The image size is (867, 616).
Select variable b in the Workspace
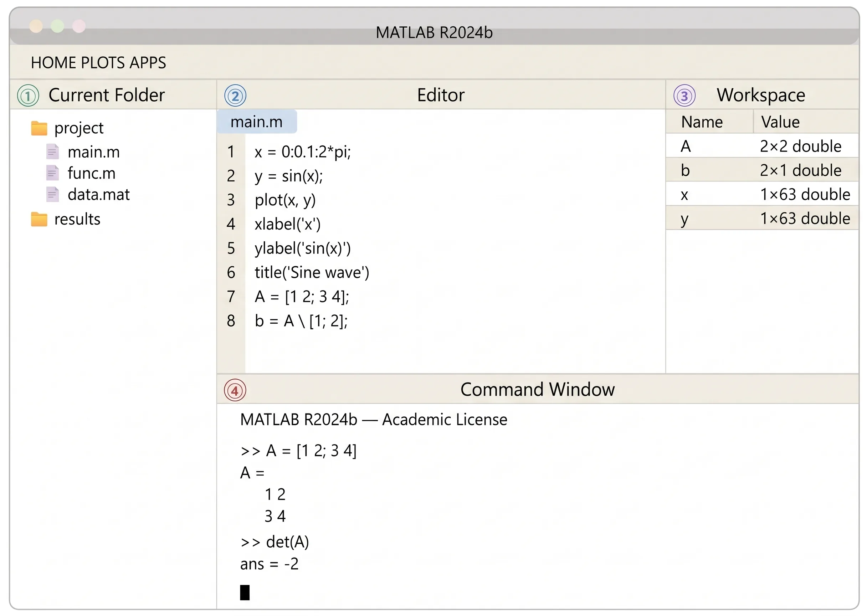pyautogui.click(x=762, y=170)
